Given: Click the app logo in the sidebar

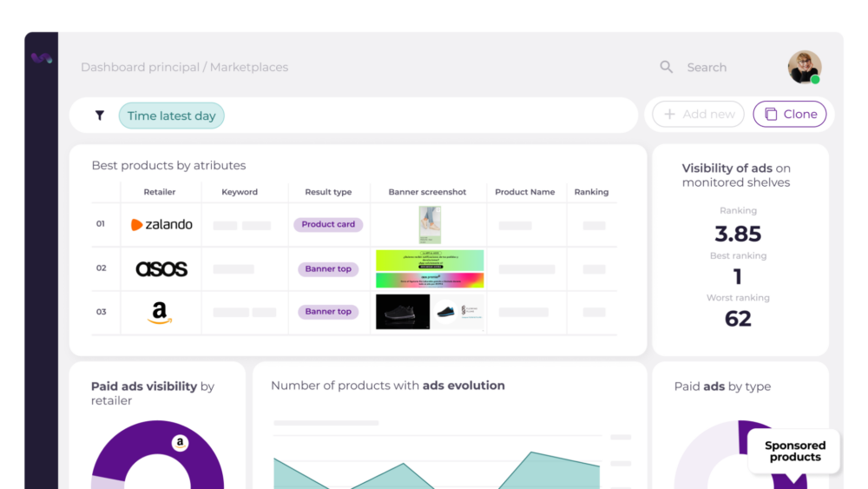Looking at the screenshot, I should 42,58.
